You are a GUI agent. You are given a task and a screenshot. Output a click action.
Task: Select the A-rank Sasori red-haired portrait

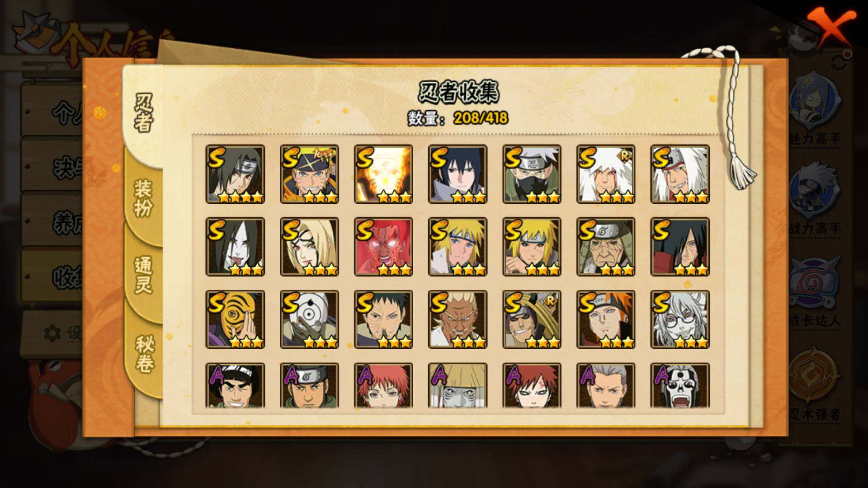click(x=383, y=386)
